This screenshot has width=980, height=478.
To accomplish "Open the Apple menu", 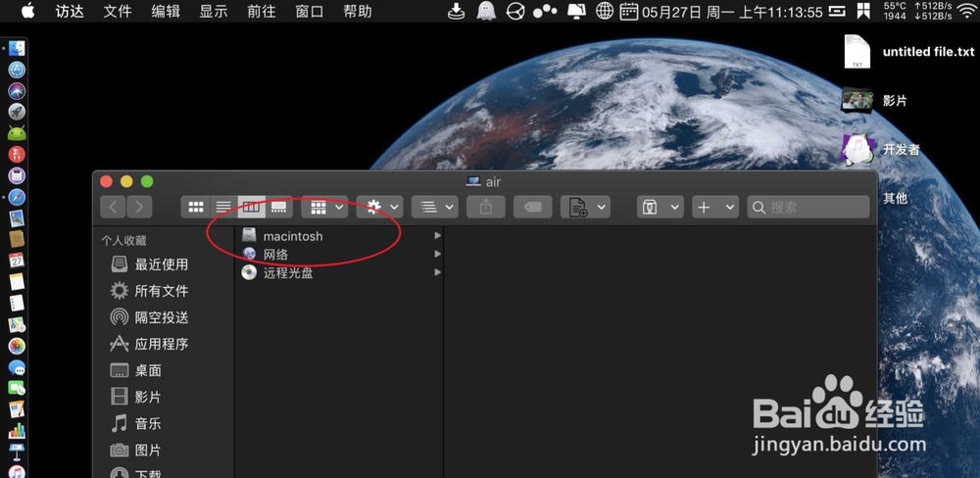I will point(27,11).
